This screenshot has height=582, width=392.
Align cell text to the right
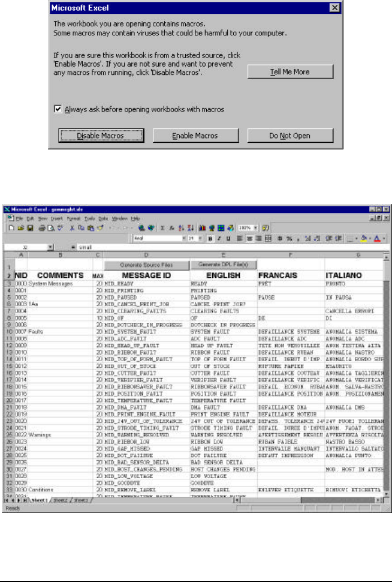pos(258,238)
